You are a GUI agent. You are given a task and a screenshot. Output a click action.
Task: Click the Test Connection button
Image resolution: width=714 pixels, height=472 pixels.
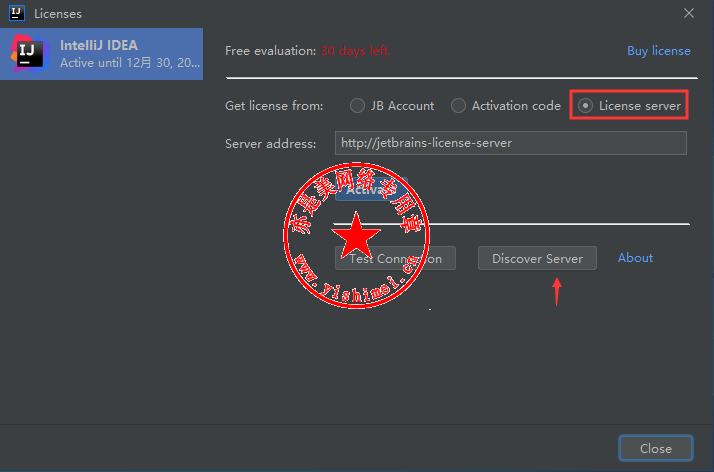click(x=395, y=258)
